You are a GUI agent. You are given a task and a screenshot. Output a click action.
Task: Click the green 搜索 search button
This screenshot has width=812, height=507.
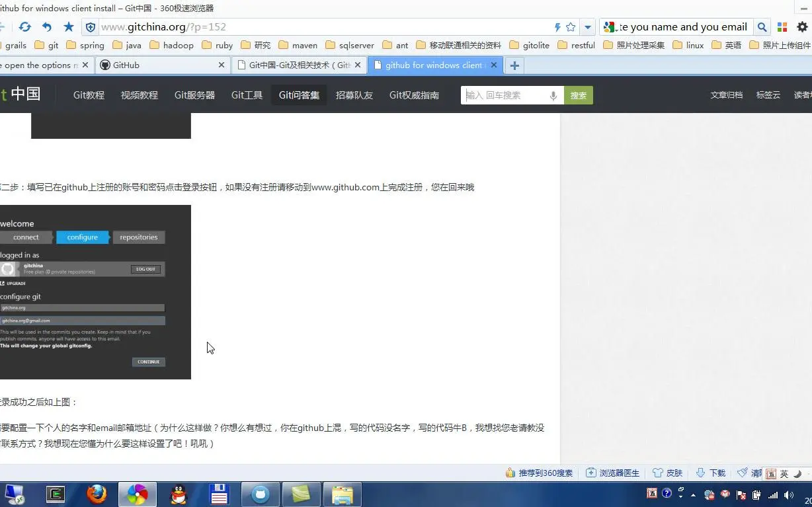(579, 95)
